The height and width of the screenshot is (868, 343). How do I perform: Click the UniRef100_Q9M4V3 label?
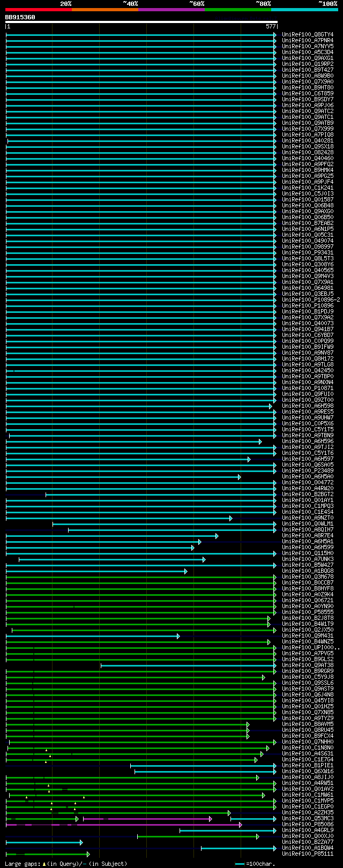[x=308, y=276]
